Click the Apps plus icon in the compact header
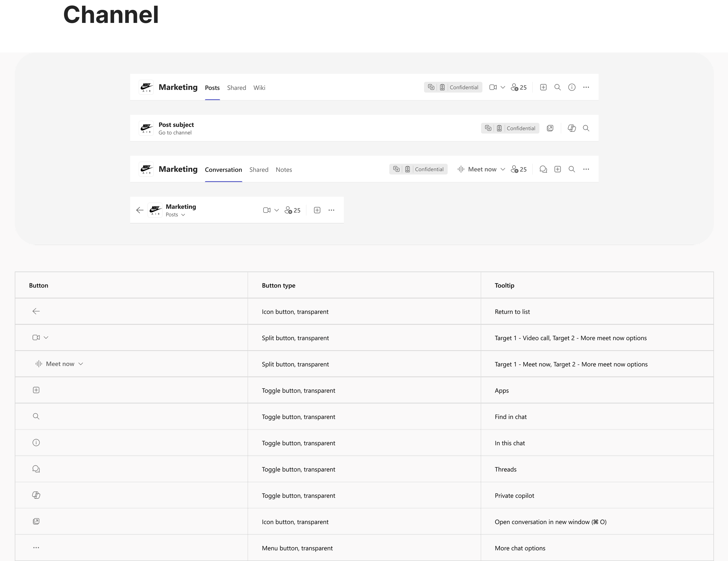728x561 pixels. click(x=317, y=210)
